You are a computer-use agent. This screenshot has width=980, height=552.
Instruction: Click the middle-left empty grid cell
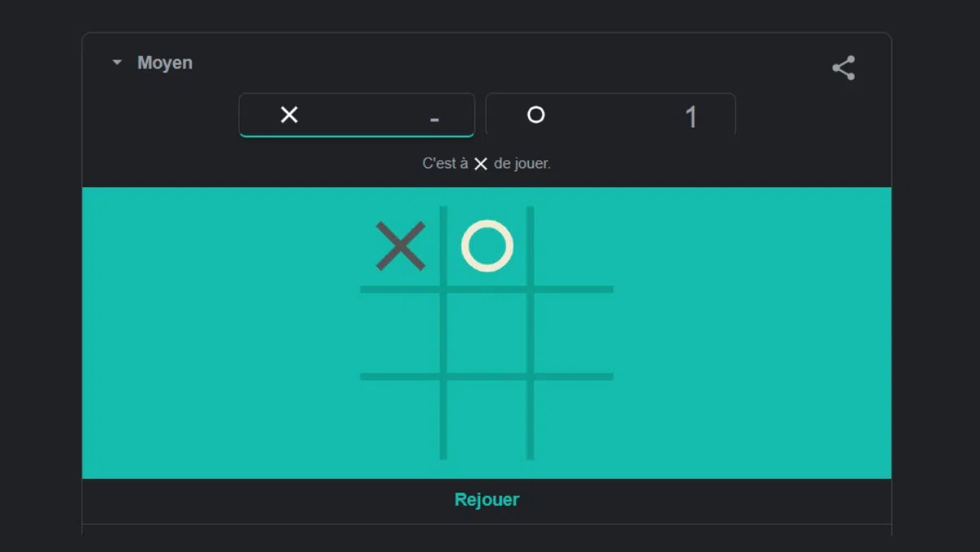(x=401, y=333)
